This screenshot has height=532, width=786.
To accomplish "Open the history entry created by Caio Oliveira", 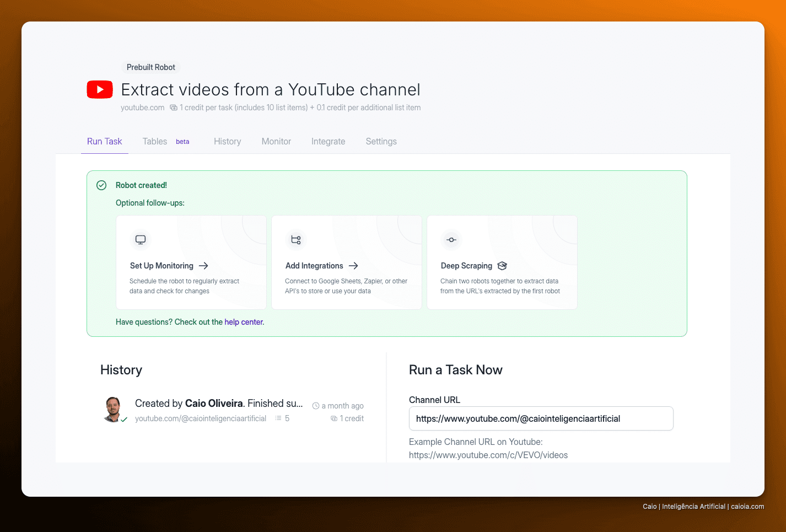I will (234, 410).
